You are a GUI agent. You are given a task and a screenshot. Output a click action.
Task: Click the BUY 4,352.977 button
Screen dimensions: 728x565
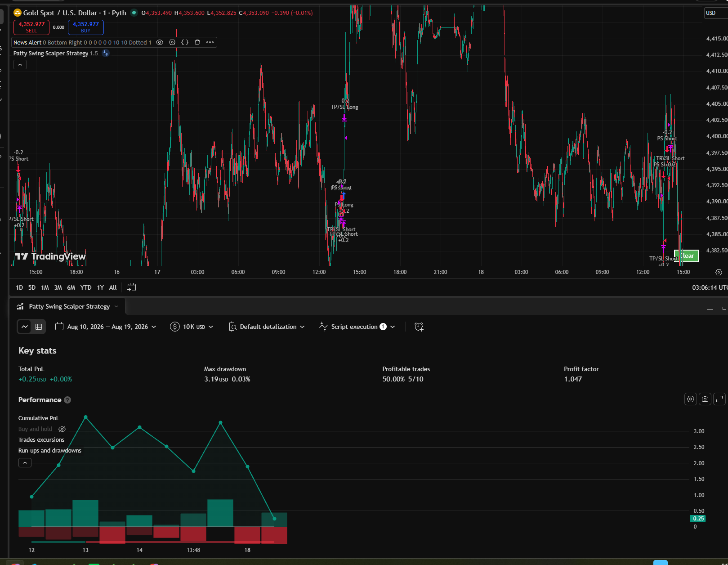tap(86, 27)
